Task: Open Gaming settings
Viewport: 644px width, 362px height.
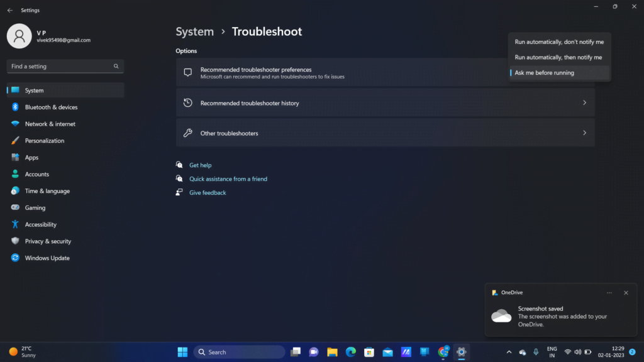Action: click(x=65, y=207)
